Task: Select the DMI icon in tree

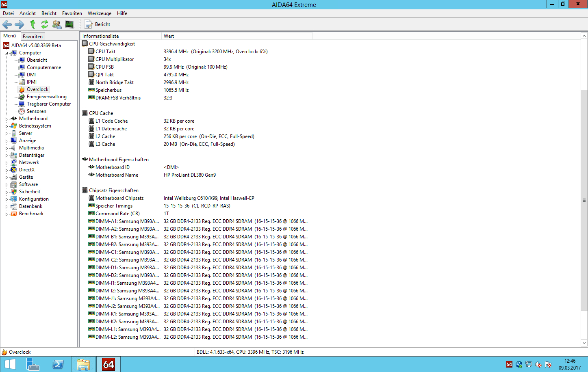Action: pyautogui.click(x=22, y=75)
